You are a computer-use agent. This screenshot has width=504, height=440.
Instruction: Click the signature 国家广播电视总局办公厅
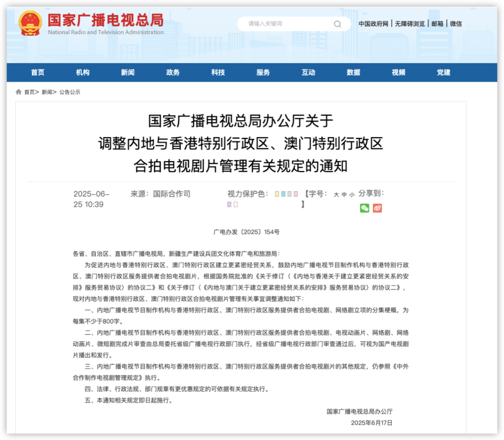point(359,412)
